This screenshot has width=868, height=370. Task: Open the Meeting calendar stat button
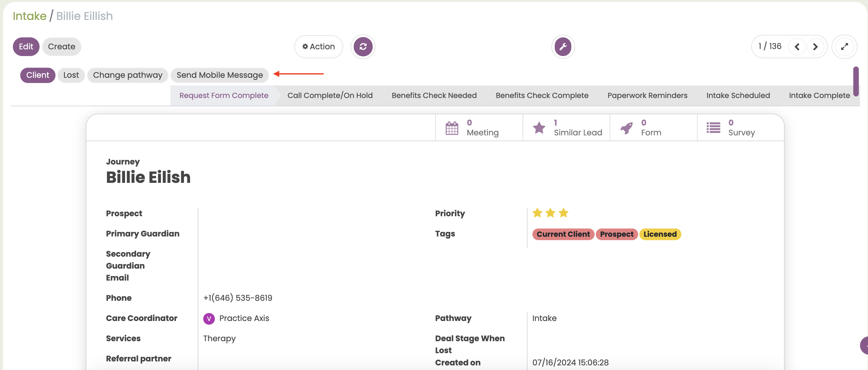(479, 128)
